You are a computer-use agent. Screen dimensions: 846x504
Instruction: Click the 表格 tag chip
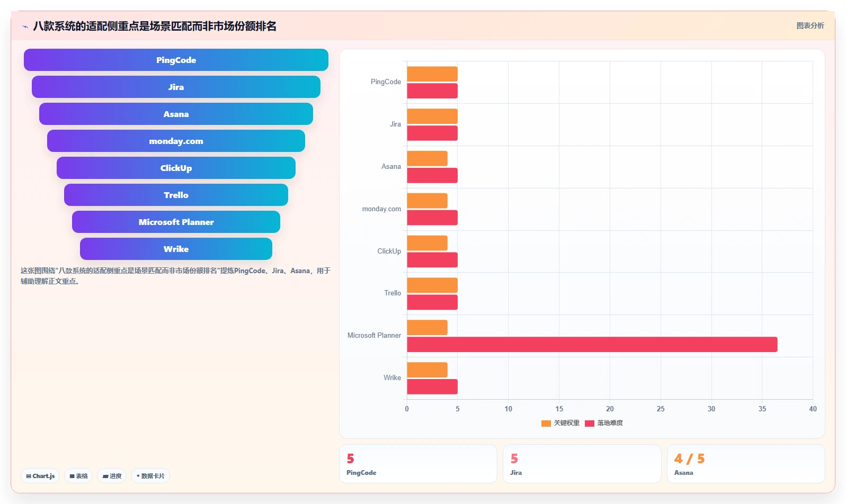tap(78, 476)
